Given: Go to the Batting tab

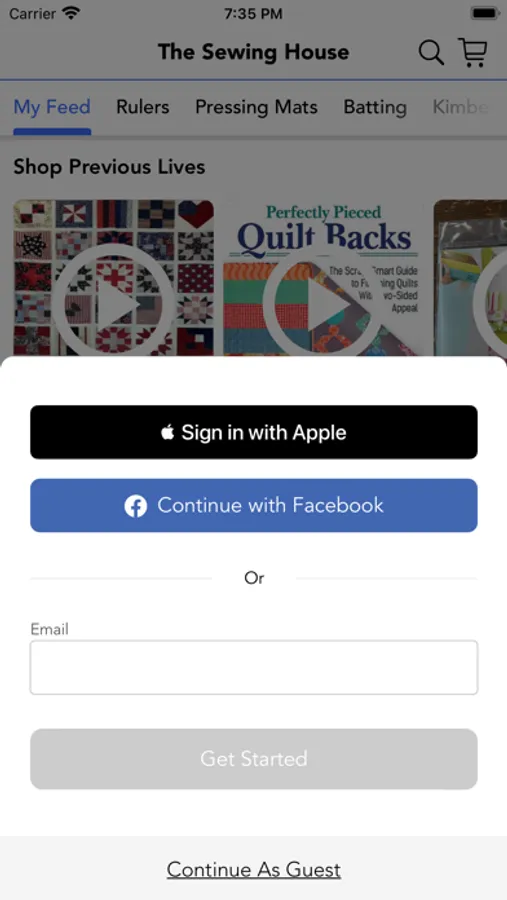Looking at the screenshot, I should [x=375, y=107].
